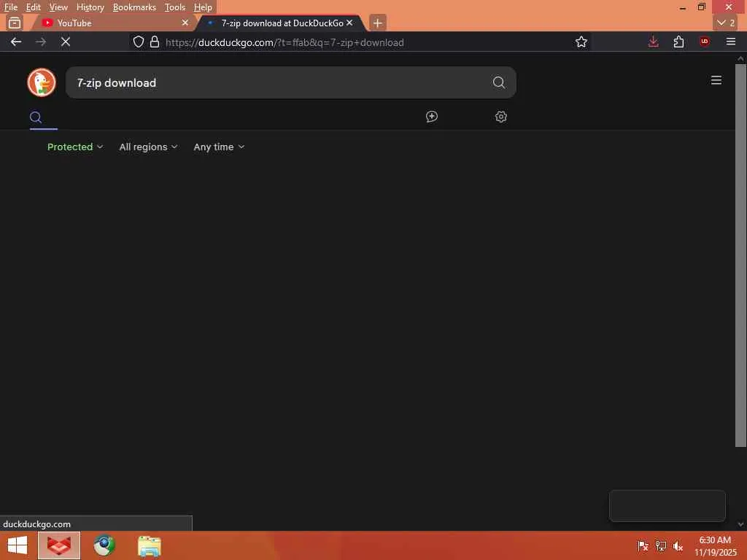Viewport: 747px width, 560px height.
Task: Open the Windows Start menu
Action: (18, 545)
